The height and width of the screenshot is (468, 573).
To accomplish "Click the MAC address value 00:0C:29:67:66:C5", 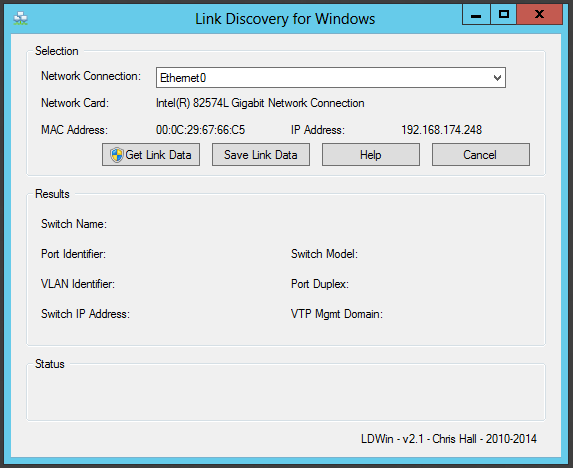I will click(200, 130).
